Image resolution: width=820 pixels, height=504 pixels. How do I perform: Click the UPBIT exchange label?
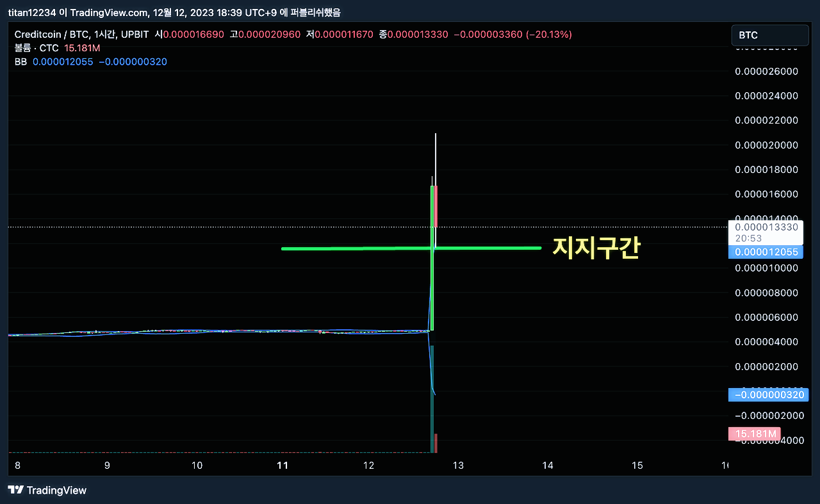[x=135, y=35]
